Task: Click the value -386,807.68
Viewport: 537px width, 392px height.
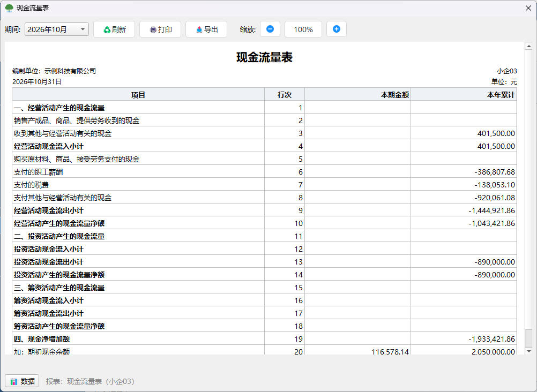Action: (x=495, y=172)
